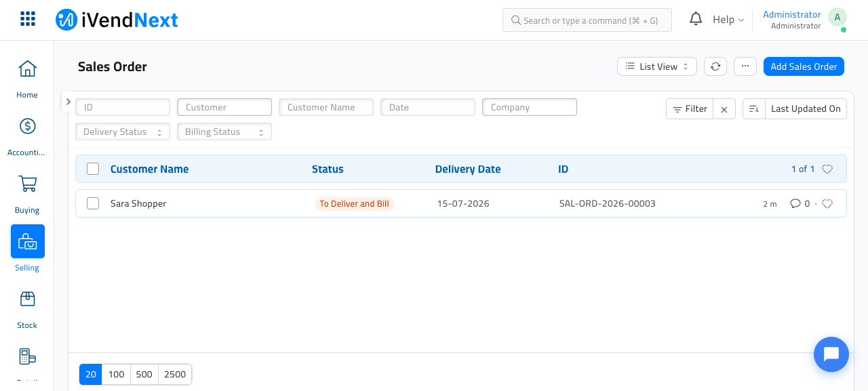Set page size to 20
Screen dimensions: 868x391
point(91,374)
